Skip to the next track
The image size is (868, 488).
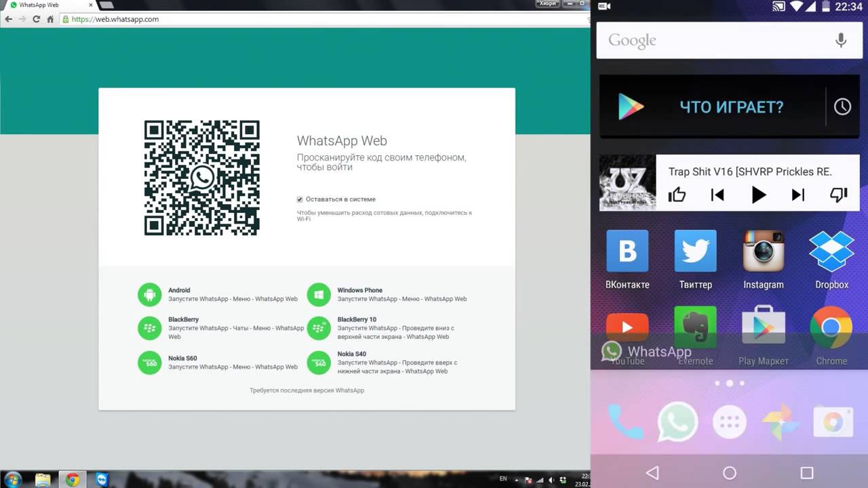[798, 195]
